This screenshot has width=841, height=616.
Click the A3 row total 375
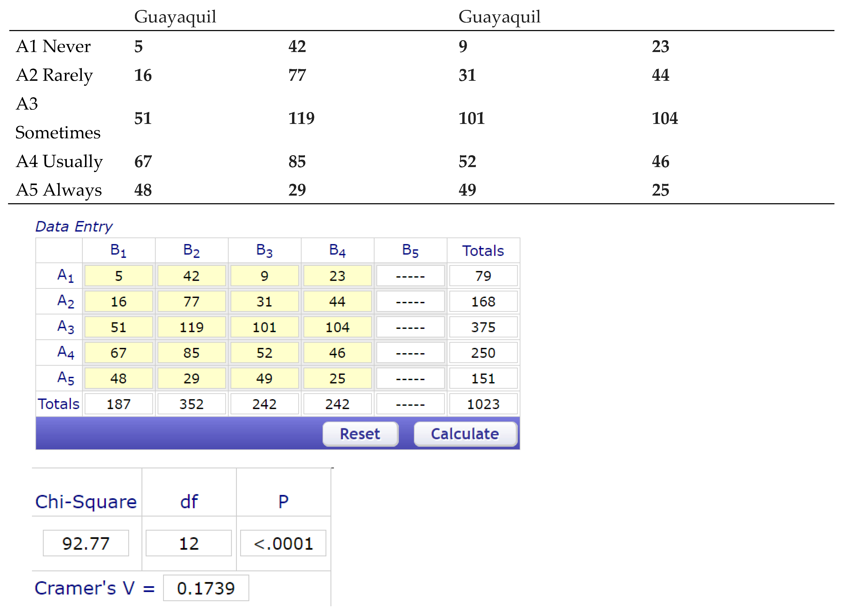coord(483,327)
